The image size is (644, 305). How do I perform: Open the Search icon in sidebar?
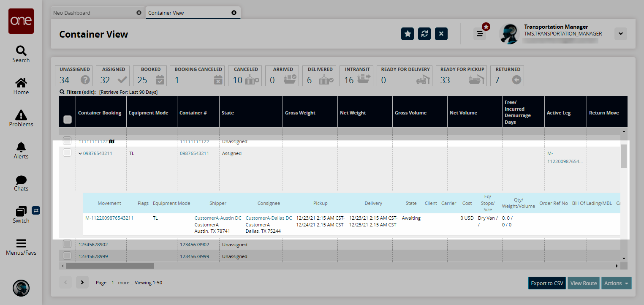pos(21,51)
